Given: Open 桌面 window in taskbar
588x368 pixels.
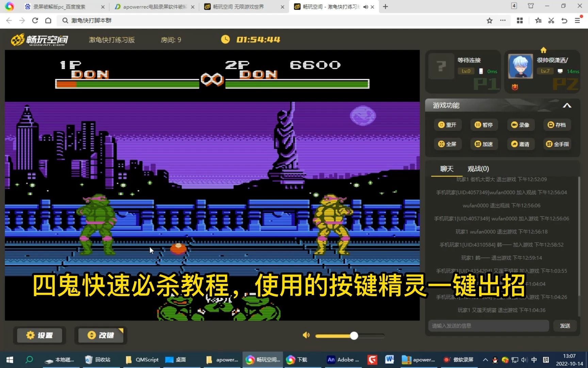Looking at the screenshot, I should click(177, 360).
